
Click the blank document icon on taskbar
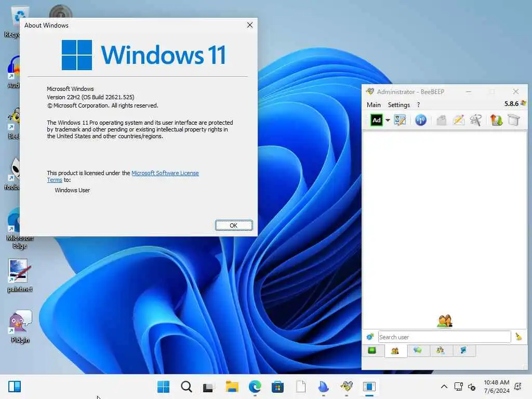[x=301, y=387]
